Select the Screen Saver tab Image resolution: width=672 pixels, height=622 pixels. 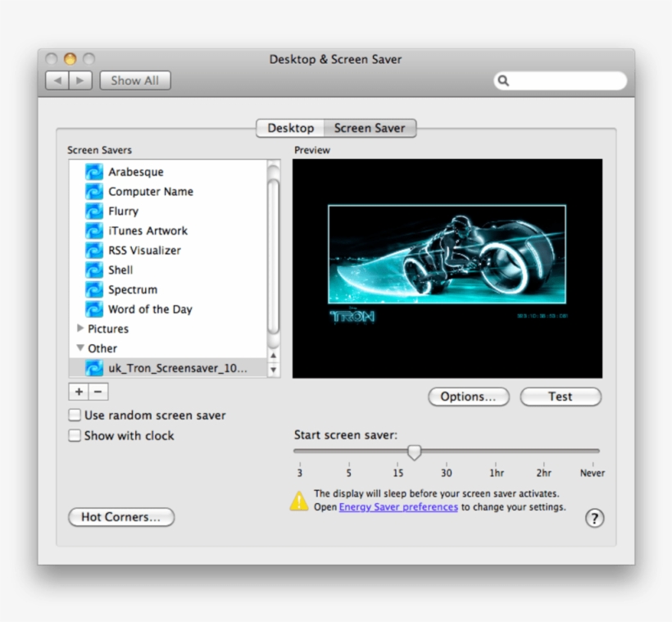pyautogui.click(x=370, y=128)
